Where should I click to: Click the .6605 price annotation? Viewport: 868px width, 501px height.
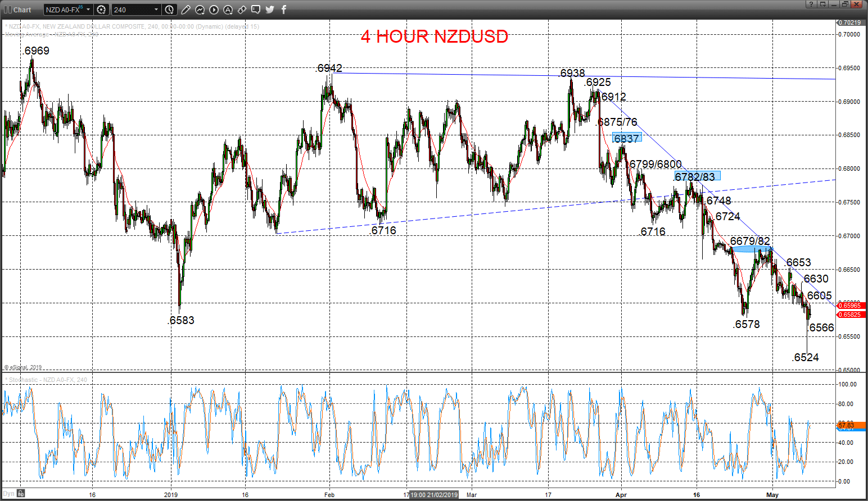coord(818,296)
